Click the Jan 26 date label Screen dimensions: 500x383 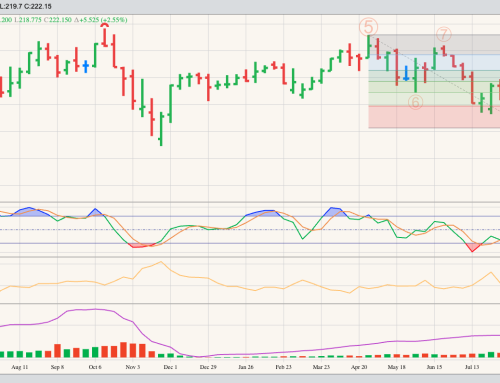246,367
